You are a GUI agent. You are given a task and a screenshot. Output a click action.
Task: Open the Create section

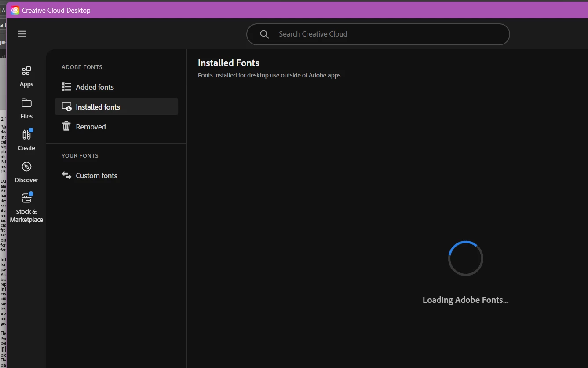[x=26, y=140]
